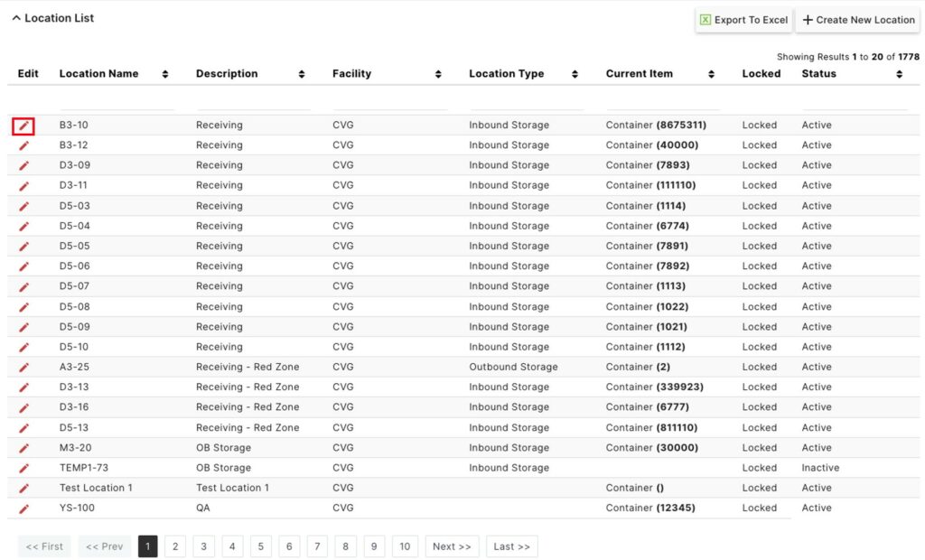Click edit pencil for TEMP1-73
The width and height of the screenshot is (925, 560).
pos(23,468)
